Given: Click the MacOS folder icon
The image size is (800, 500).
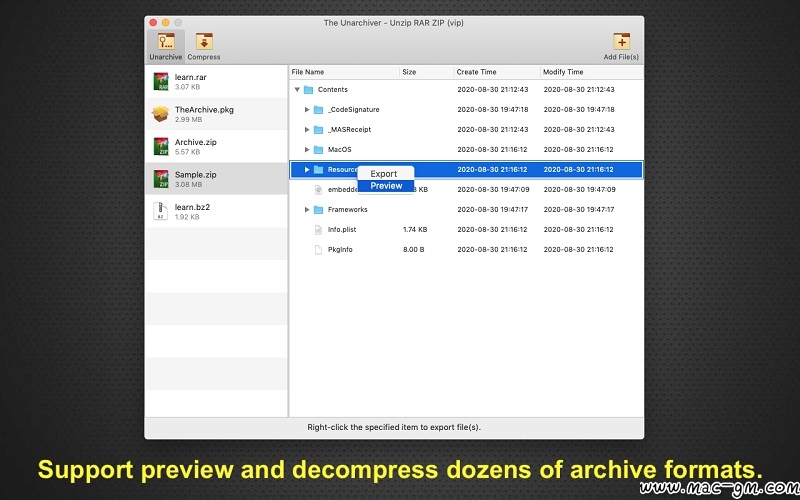Looking at the screenshot, I should click(318, 149).
